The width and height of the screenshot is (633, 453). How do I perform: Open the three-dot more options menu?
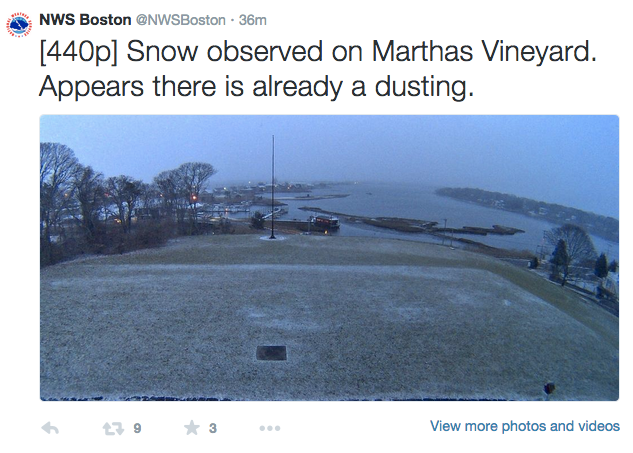coord(270,428)
